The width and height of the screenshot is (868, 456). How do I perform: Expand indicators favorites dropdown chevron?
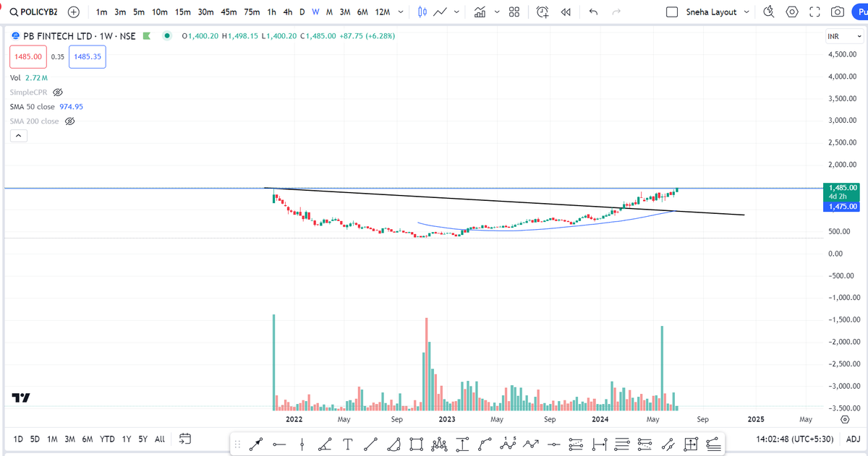[497, 12]
